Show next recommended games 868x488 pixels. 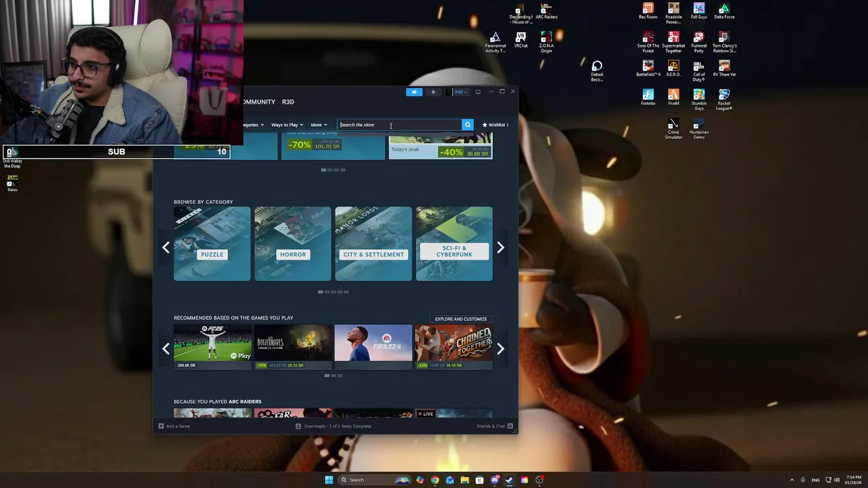(x=500, y=348)
